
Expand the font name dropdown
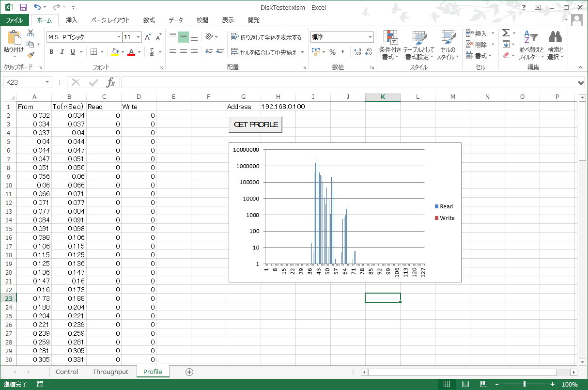[x=119, y=37]
